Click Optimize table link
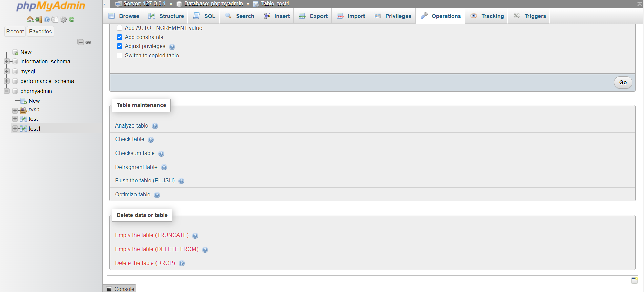The width and height of the screenshot is (644, 292). (x=132, y=194)
